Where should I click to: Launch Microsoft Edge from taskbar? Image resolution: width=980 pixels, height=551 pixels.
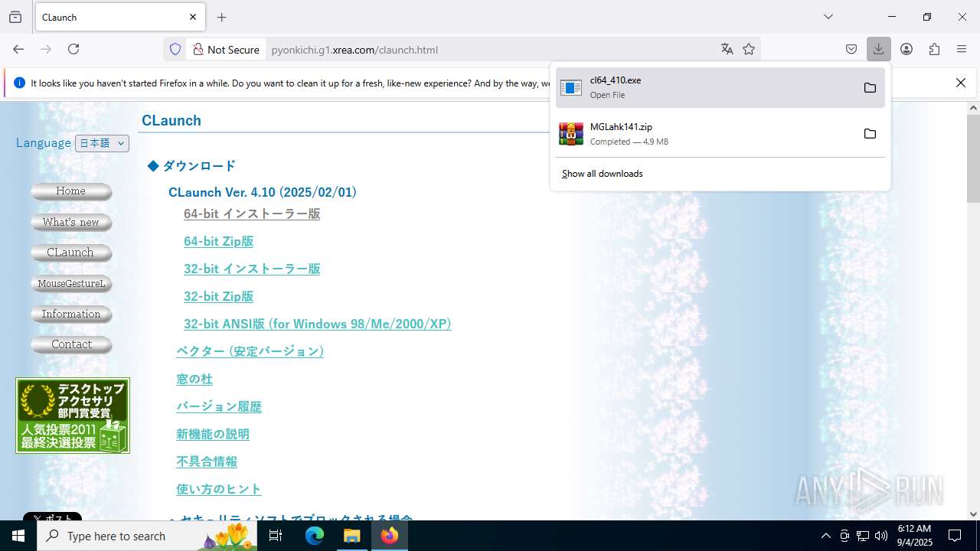tap(315, 536)
